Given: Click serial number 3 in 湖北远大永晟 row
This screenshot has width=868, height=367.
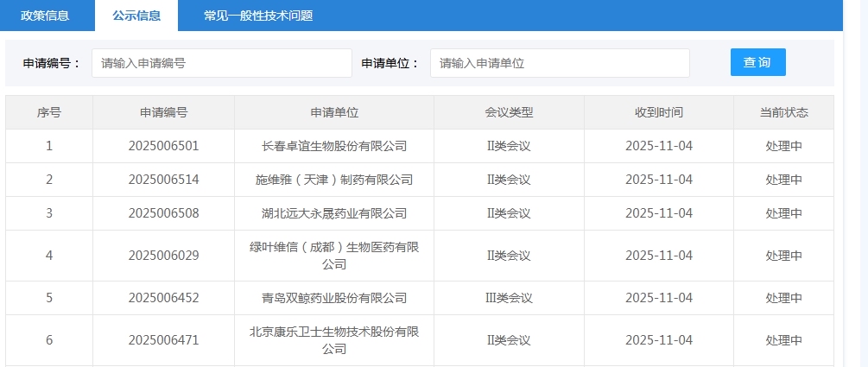Looking at the screenshot, I should point(49,213).
